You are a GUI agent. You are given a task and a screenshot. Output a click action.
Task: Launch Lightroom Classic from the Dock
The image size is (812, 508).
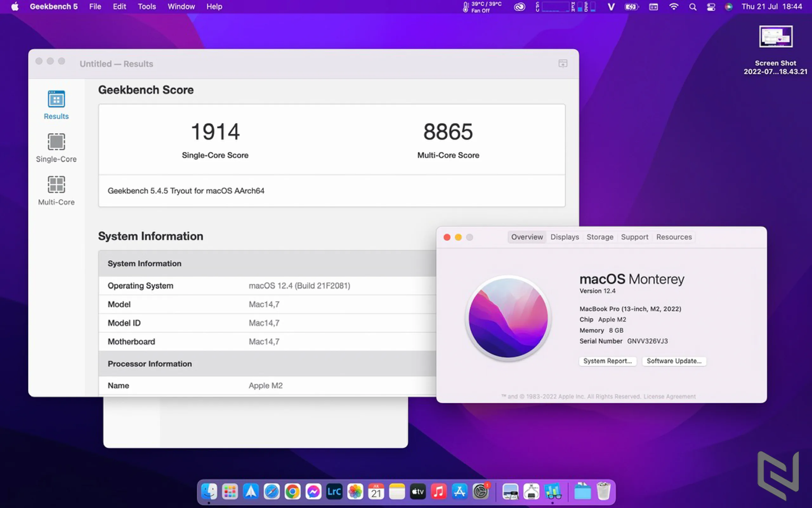tap(334, 492)
